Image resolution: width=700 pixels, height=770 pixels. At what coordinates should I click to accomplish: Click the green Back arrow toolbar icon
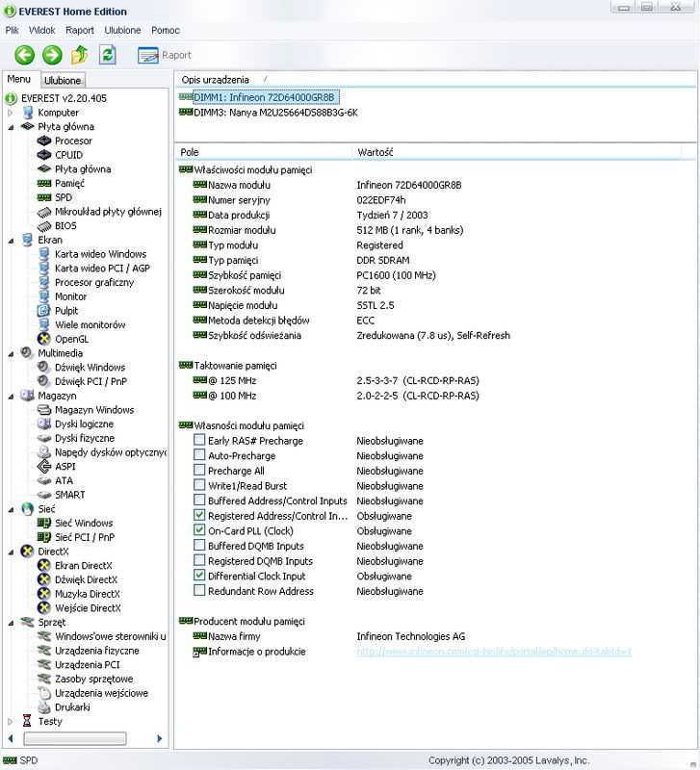pos(24,55)
